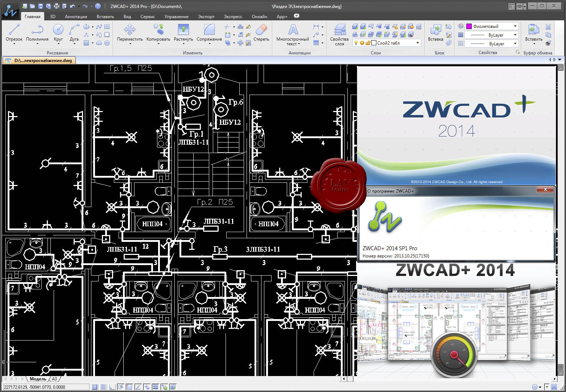Open the ribbon minimize dropdown after App+
The image size is (566, 392).
297,16
